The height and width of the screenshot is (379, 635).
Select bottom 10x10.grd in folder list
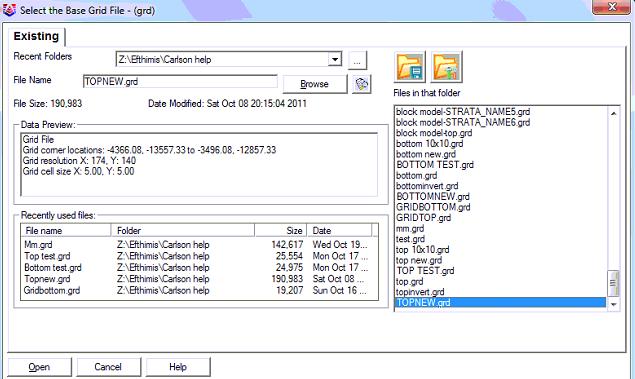pos(430,143)
